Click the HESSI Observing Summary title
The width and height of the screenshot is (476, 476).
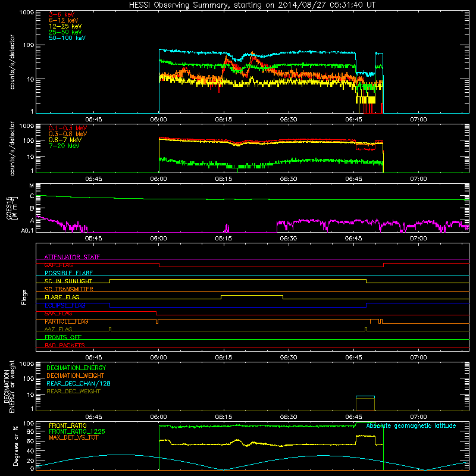[x=252, y=5]
